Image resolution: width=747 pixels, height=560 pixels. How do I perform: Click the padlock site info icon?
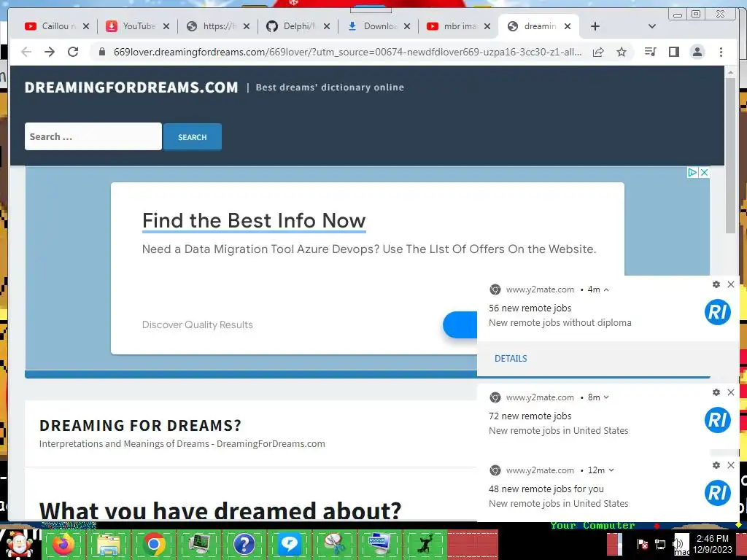102,52
